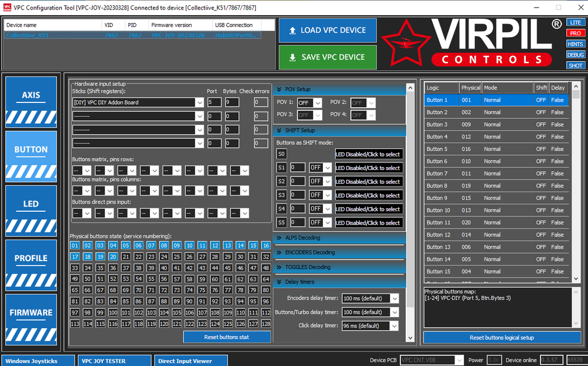Open the AXIS configuration panel

click(31, 101)
